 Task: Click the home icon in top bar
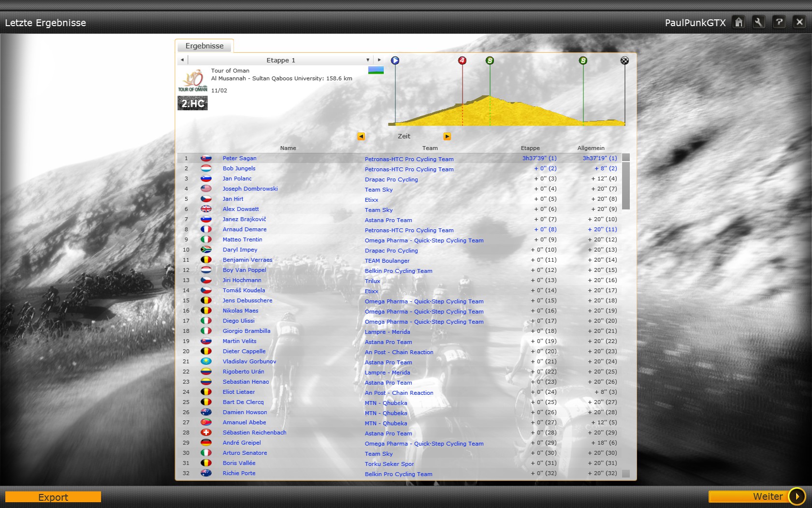pos(739,22)
